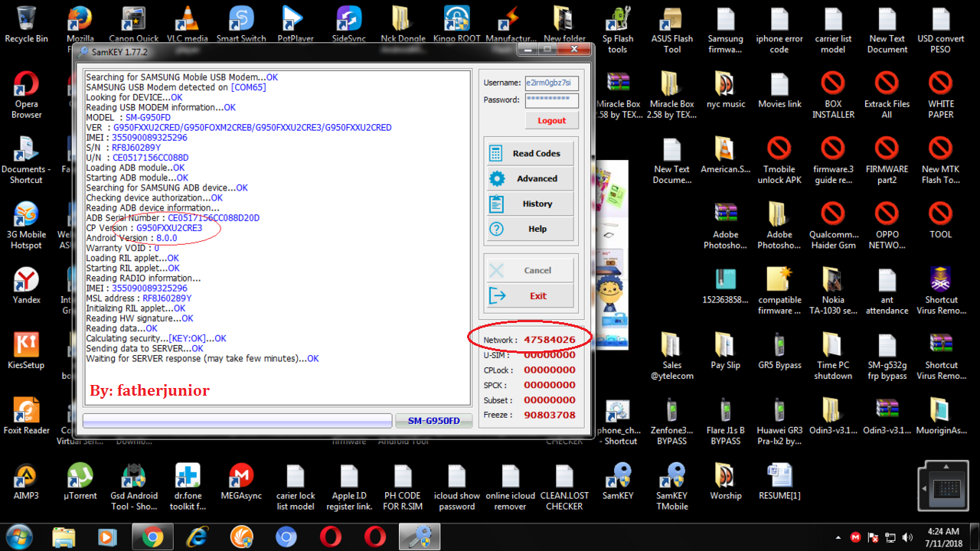
Task: Select the Network code 47584026
Action: 550,339
